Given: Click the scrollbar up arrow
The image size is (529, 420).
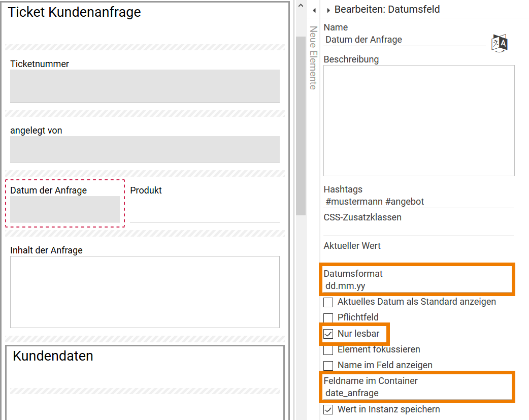Looking at the screenshot, I should (x=301, y=5).
